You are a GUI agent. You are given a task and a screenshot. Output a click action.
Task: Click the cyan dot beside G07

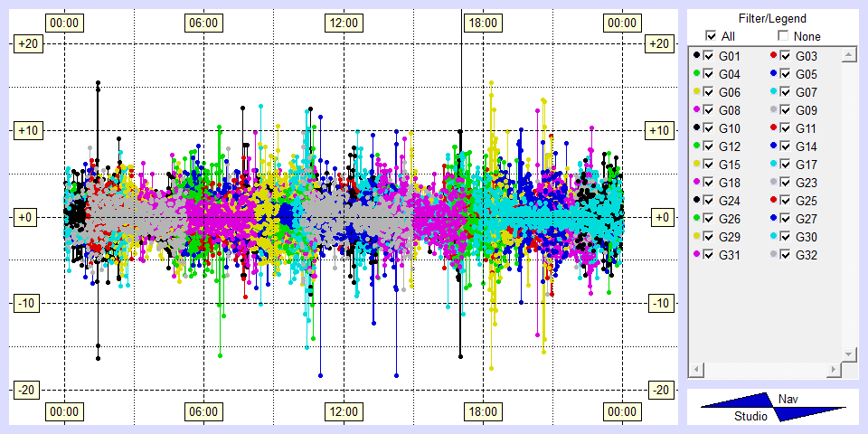772,92
